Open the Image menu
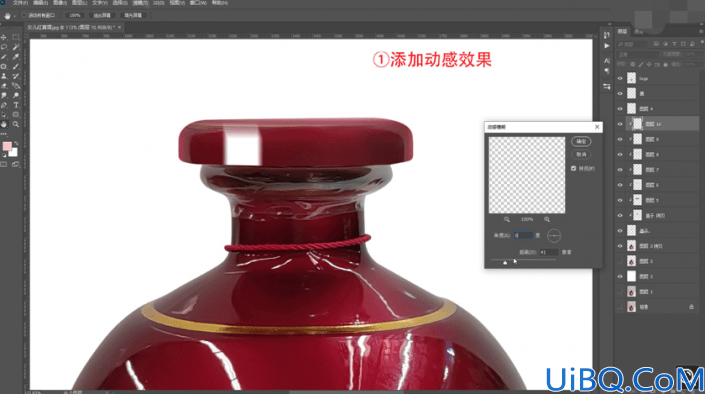The image size is (705, 394). (60, 3)
